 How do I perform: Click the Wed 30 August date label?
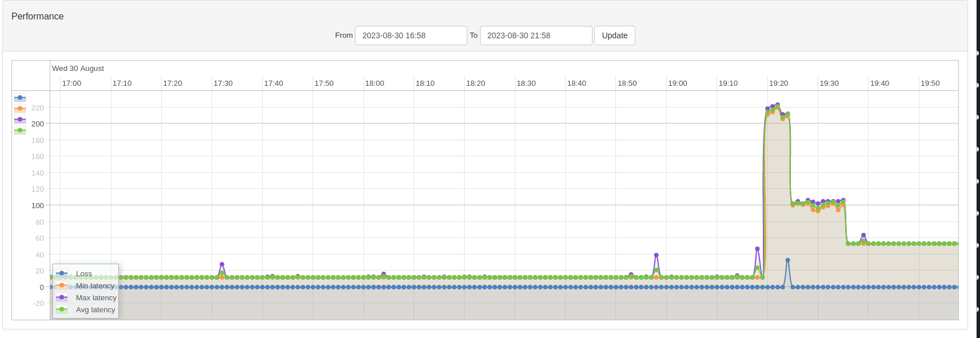[x=78, y=68]
